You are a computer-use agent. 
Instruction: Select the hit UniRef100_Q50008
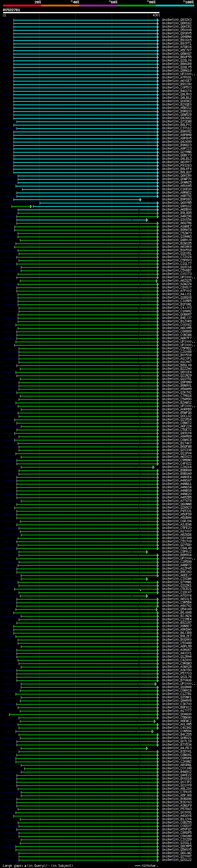pyautogui.click(x=177, y=30)
